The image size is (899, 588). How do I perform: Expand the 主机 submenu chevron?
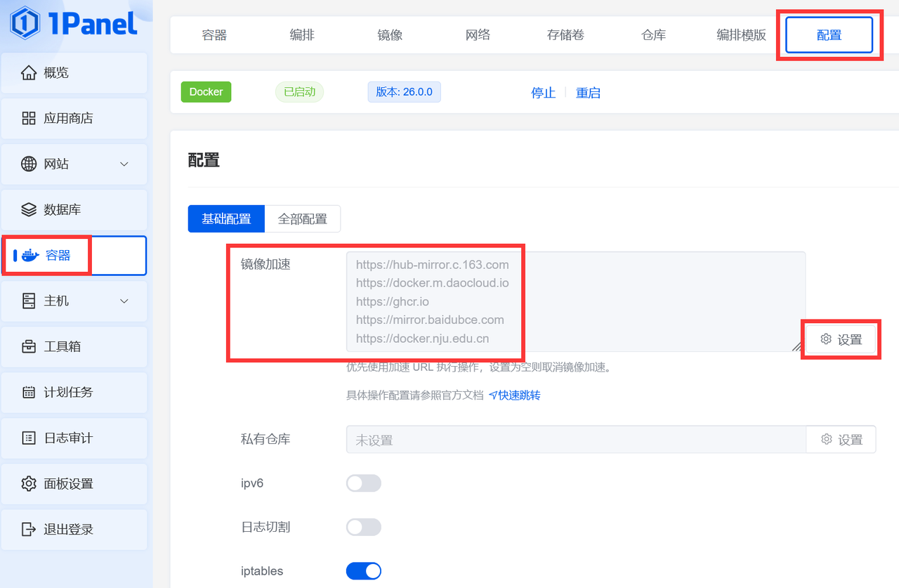(x=124, y=301)
